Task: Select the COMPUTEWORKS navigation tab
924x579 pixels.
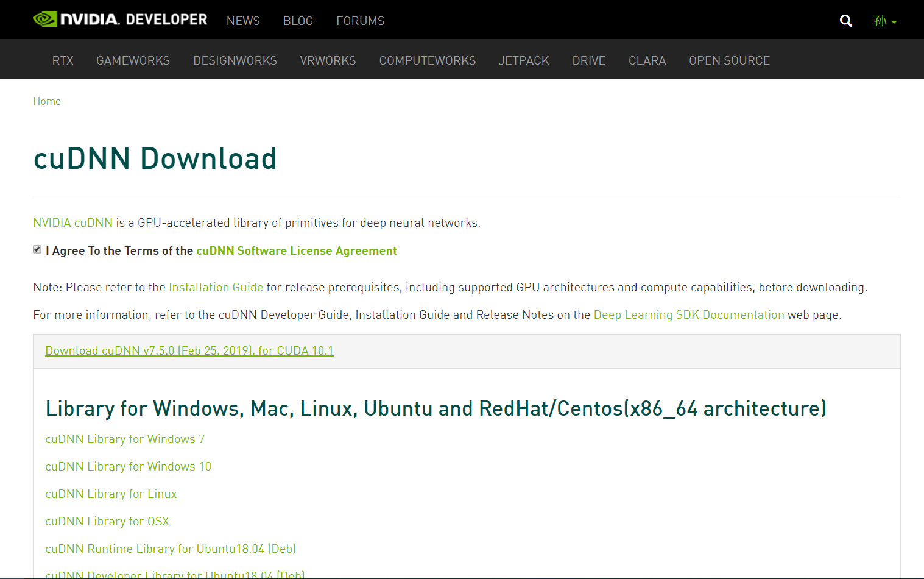Action: (428, 60)
